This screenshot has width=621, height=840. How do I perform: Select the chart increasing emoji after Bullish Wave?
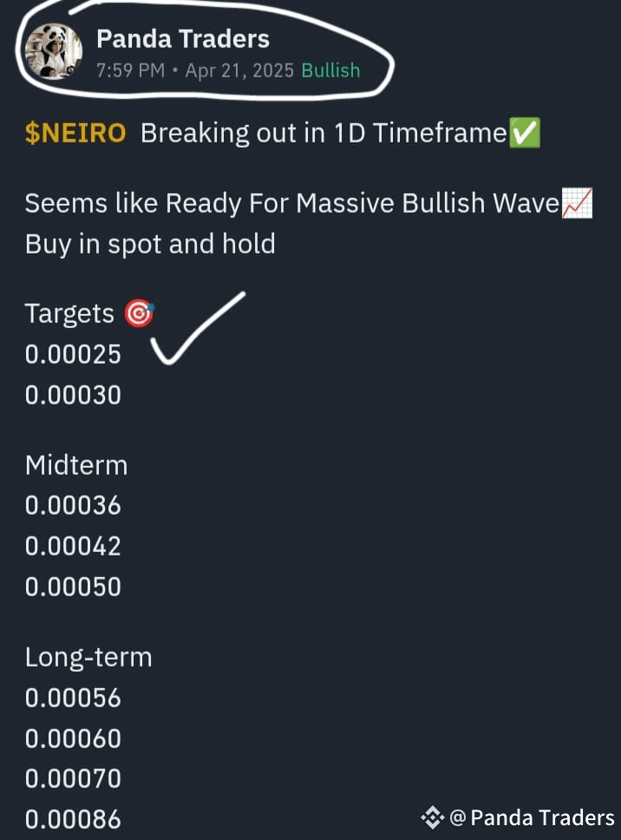(x=576, y=203)
